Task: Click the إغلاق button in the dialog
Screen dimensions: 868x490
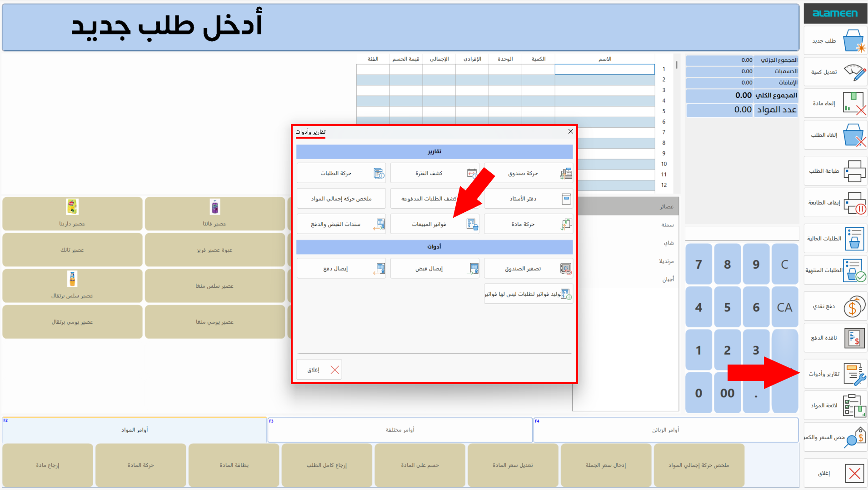Action: point(319,370)
